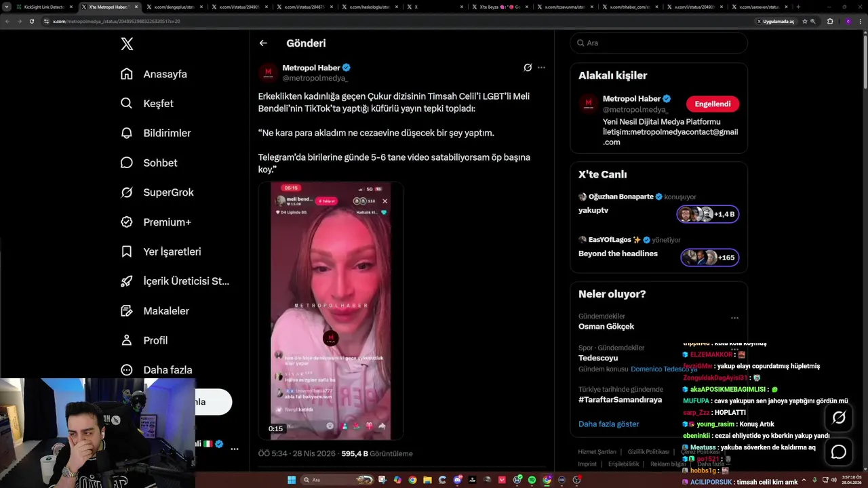This screenshot has width=868, height=488.
Task: Open Keşfet explore page
Action: 147,104
